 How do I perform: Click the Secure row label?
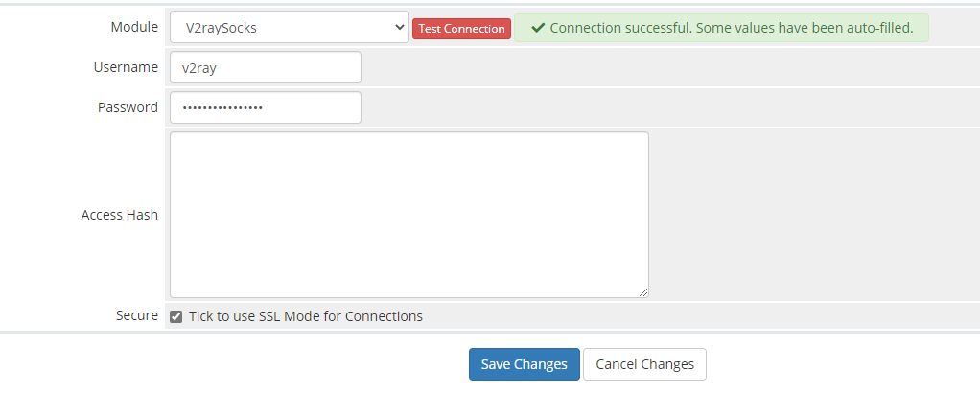(135, 315)
